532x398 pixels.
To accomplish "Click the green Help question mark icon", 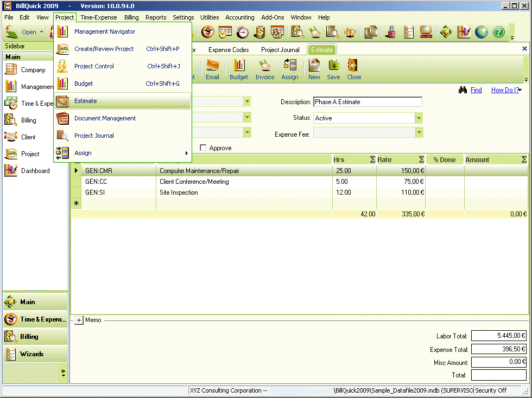I will pos(499,32).
